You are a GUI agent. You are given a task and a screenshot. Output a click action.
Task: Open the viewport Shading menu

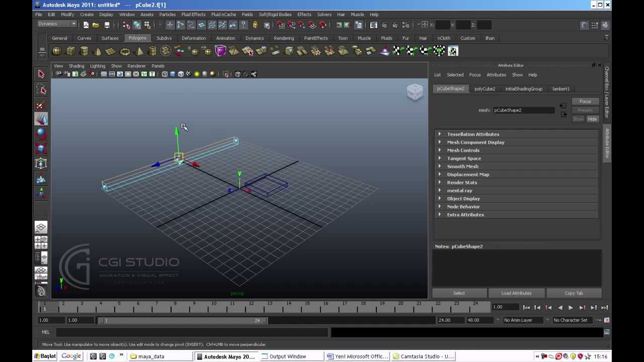pos(76,66)
